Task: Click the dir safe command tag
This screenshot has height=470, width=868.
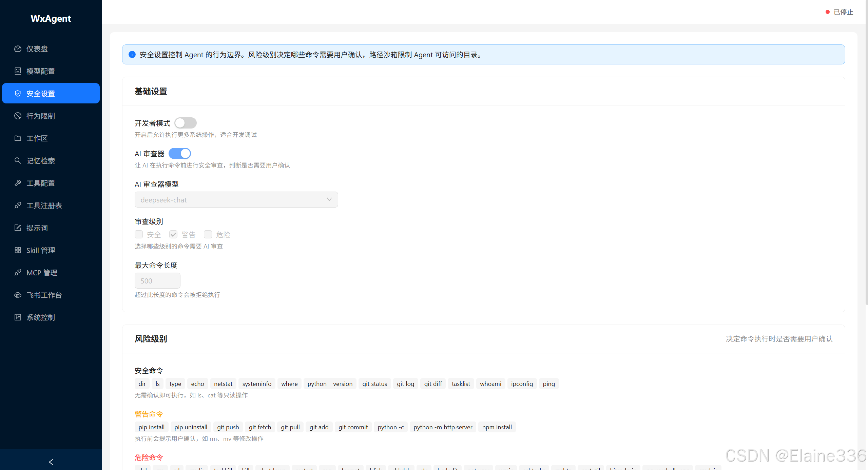Action: point(142,384)
